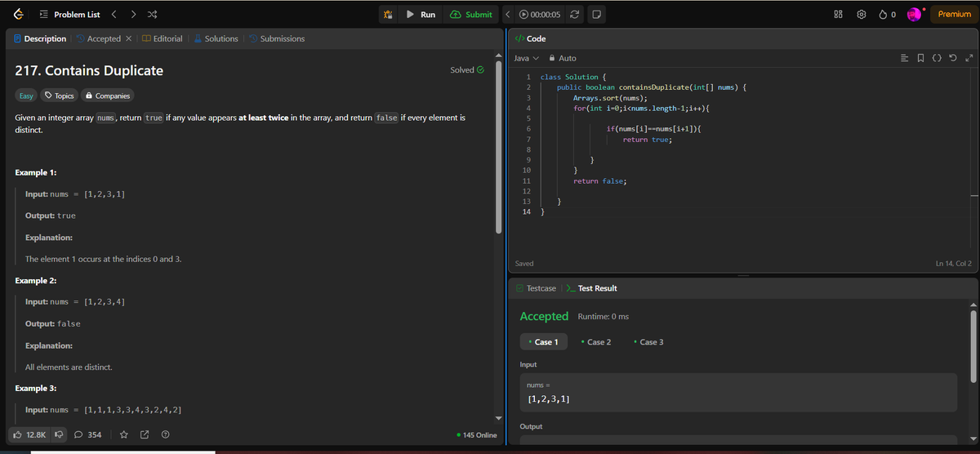The image size is (980, 454).
Task: View the streak fire icon
Action: pyautogui.click(x=888, y=15)
